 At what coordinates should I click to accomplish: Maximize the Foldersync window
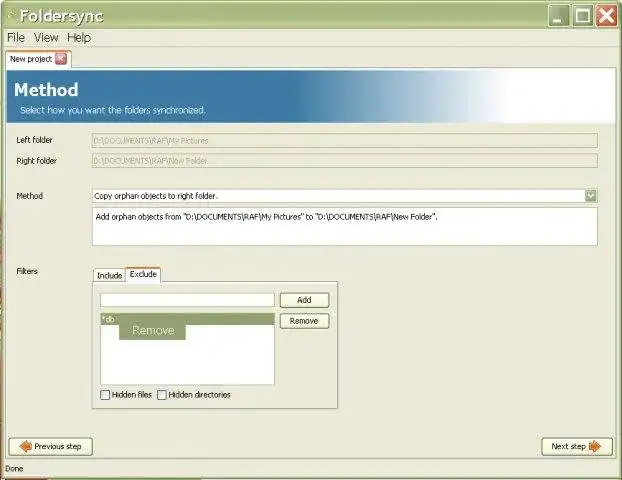tap(583, 16)
